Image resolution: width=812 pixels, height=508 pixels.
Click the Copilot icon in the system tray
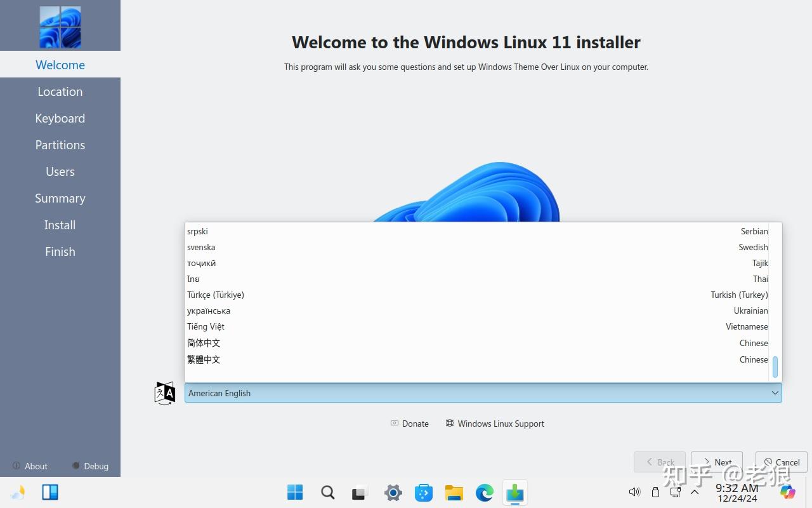pyautogui.click(x=787, y=492)
